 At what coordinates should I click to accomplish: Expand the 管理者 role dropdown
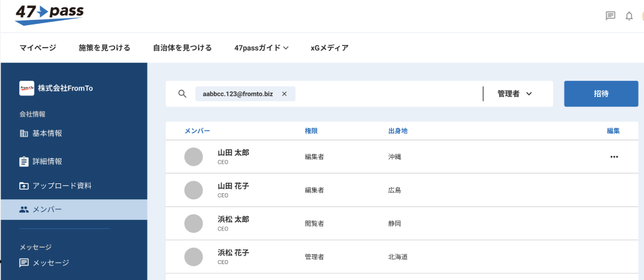pos(515,94)
